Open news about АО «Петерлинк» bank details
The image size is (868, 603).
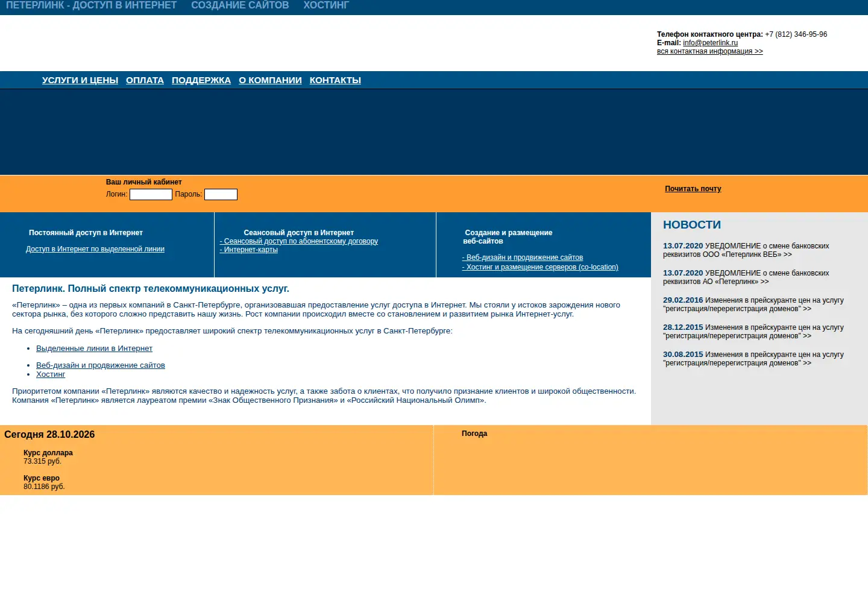pyautogui.click(x=746, y=277)
